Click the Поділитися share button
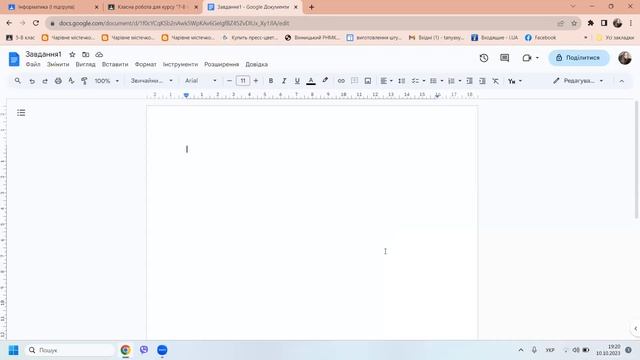640x360 pixels. (x=579, y=58)
